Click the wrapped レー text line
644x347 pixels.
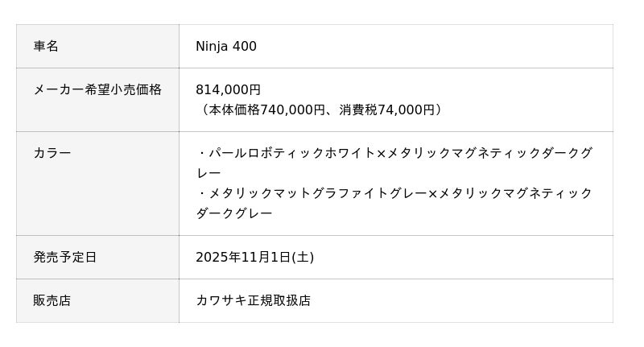click(x=208, y=173)
